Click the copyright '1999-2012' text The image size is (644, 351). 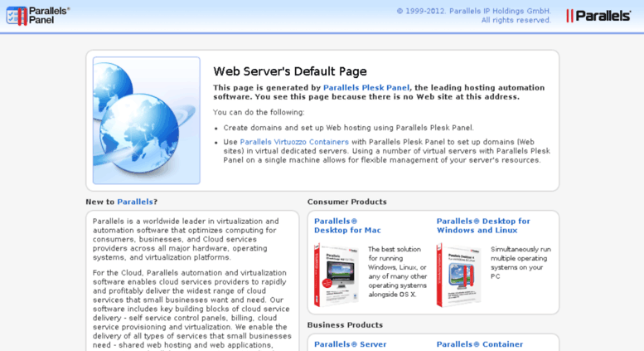pos(473,16)
